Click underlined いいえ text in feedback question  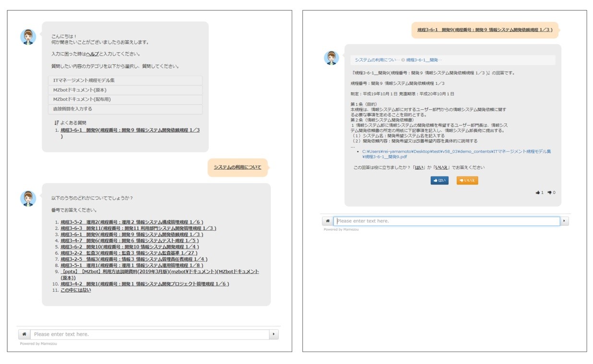pyautogui.click(x=441, y=167)
